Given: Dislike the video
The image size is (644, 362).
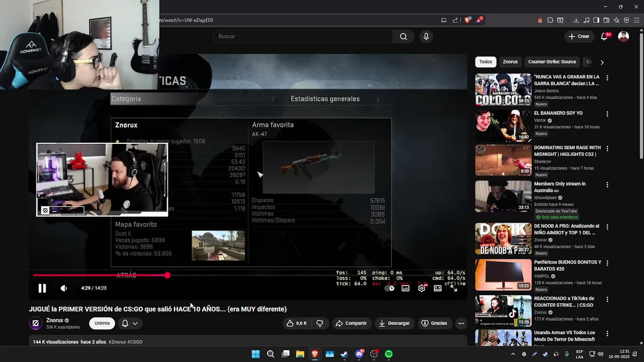Looking at the screenshot, I should pyautogui.click(x=319, y=323).
